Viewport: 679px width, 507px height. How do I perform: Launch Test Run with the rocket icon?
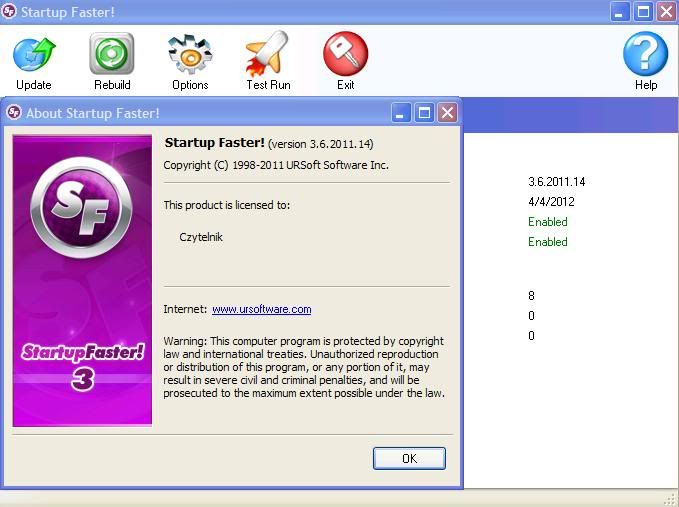coord(267,54)
